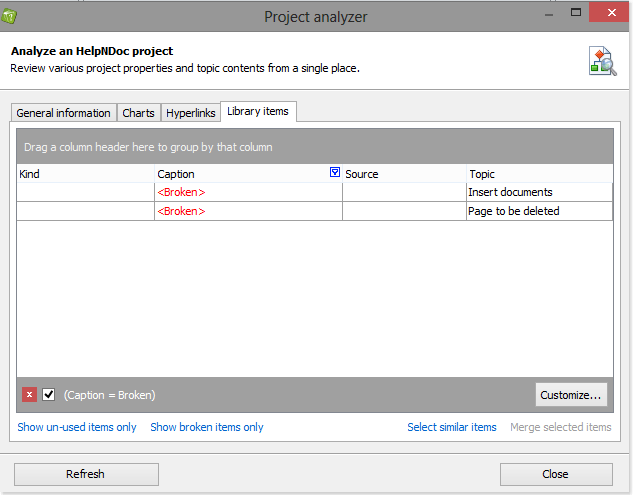633x496 pixels.
Task: Click Show un-used items only link
Action: pyautogui.click(x=77, y=427)
